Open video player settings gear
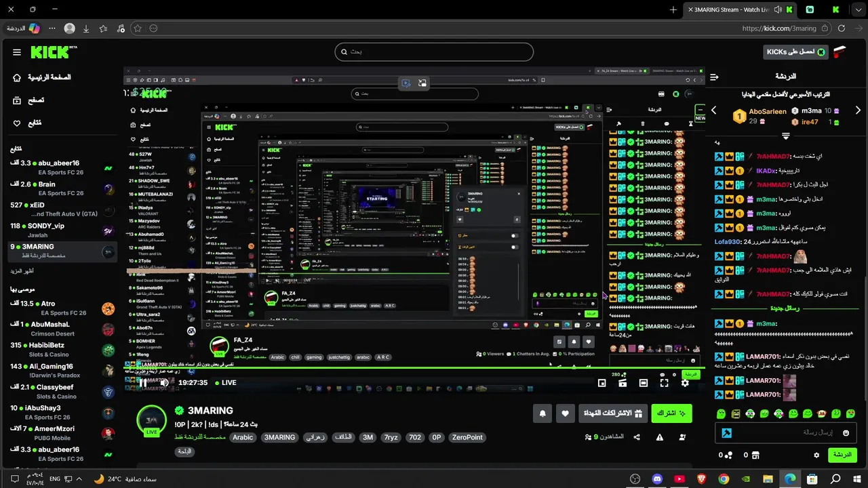The image size is (868, 488). [x=686, y=383]
